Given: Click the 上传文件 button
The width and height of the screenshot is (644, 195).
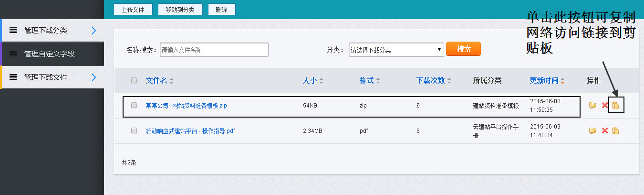Looking at the screenshot, I should tap(133, 10).
